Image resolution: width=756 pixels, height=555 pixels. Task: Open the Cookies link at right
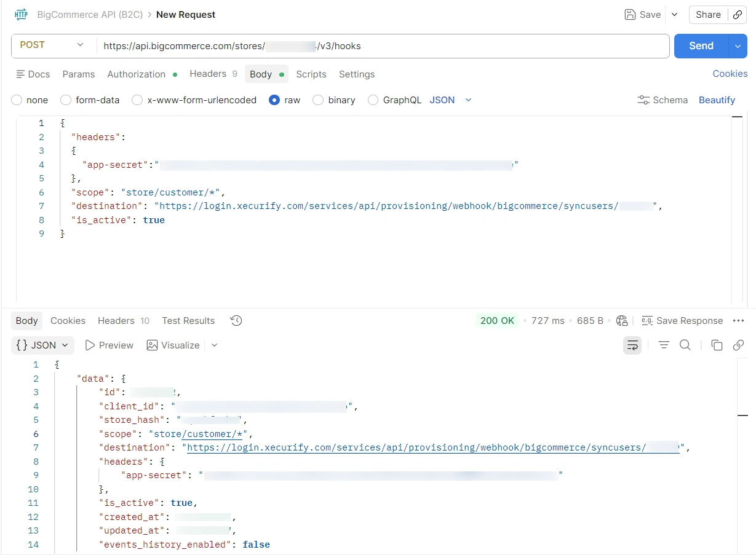pos(730,74)
